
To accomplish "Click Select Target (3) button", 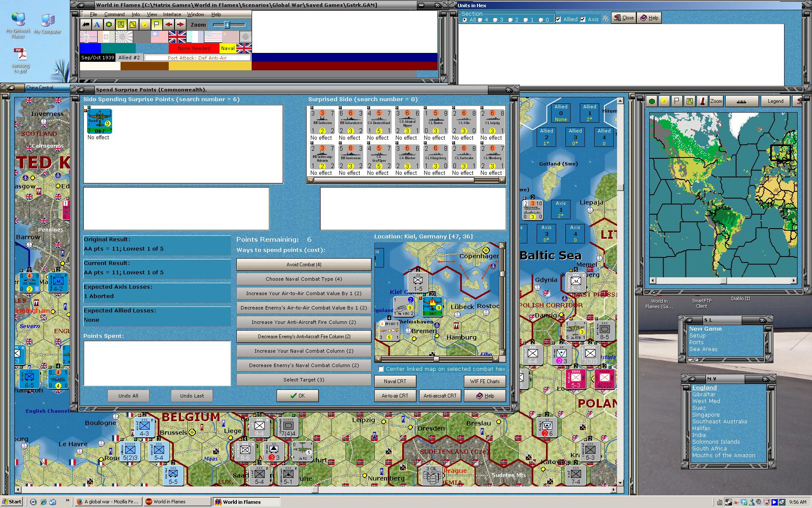I will click(x=304, y=380).
